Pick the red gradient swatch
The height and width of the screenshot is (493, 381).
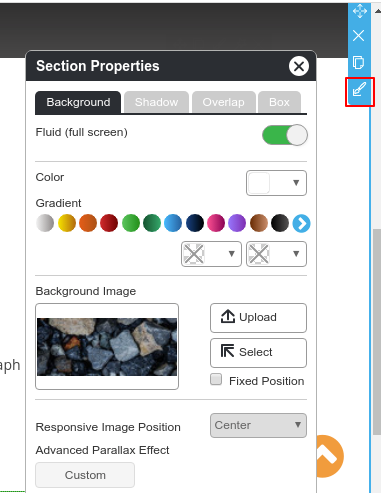pyautogui.click(x=109, y=223)
